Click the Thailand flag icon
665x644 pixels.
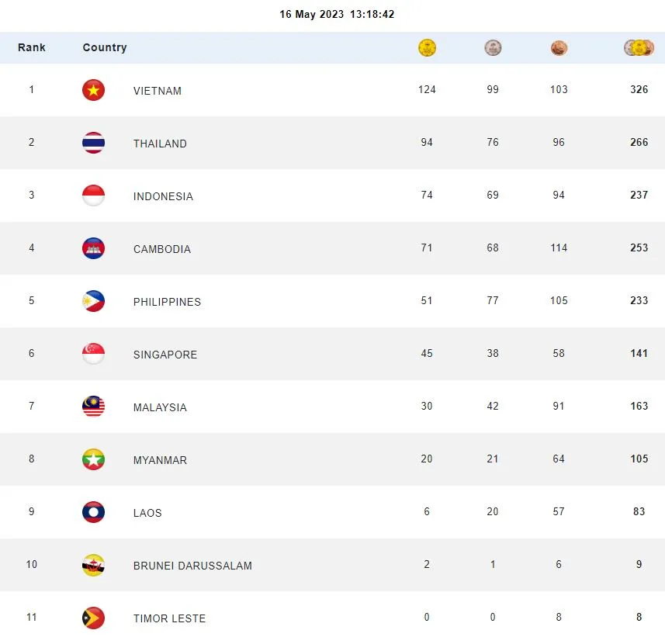pyautogui.click(x=94, y=143)
